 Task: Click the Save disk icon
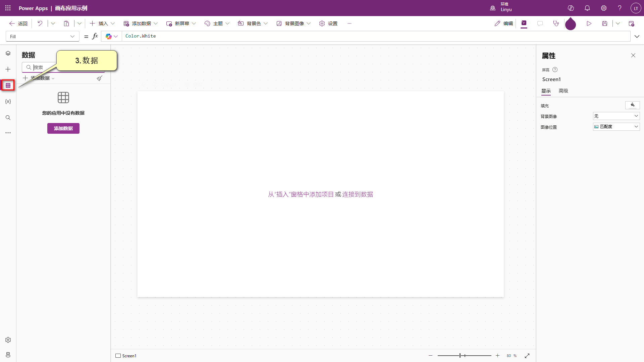605,23
